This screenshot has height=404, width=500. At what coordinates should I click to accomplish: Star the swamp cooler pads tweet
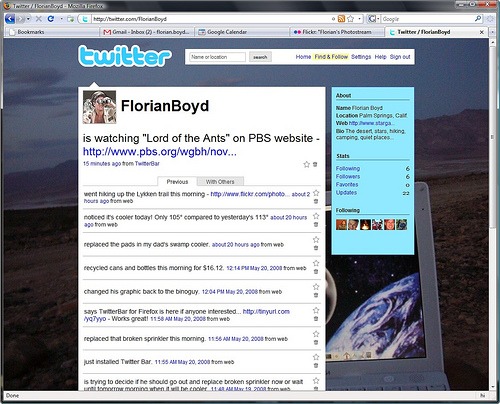pos(316,239)
